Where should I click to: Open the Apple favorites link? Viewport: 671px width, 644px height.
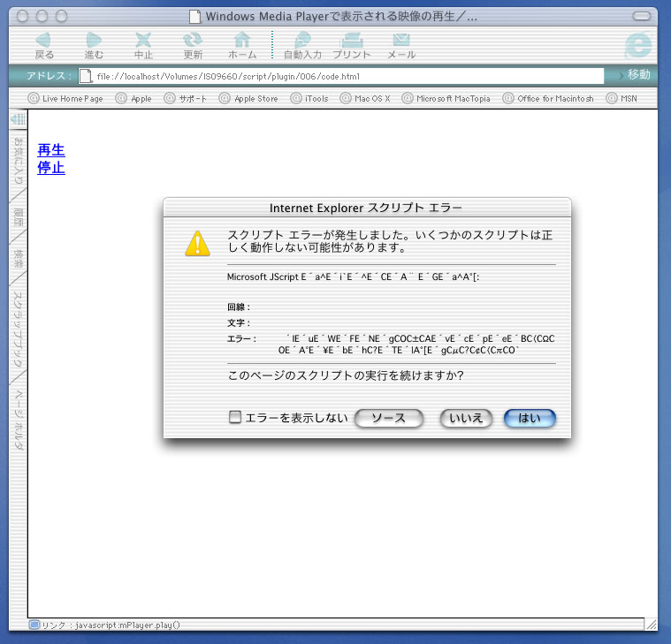133,98
